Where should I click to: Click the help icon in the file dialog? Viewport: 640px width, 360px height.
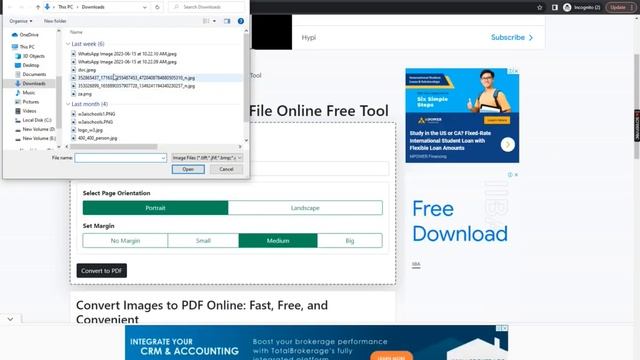(241, 21)
